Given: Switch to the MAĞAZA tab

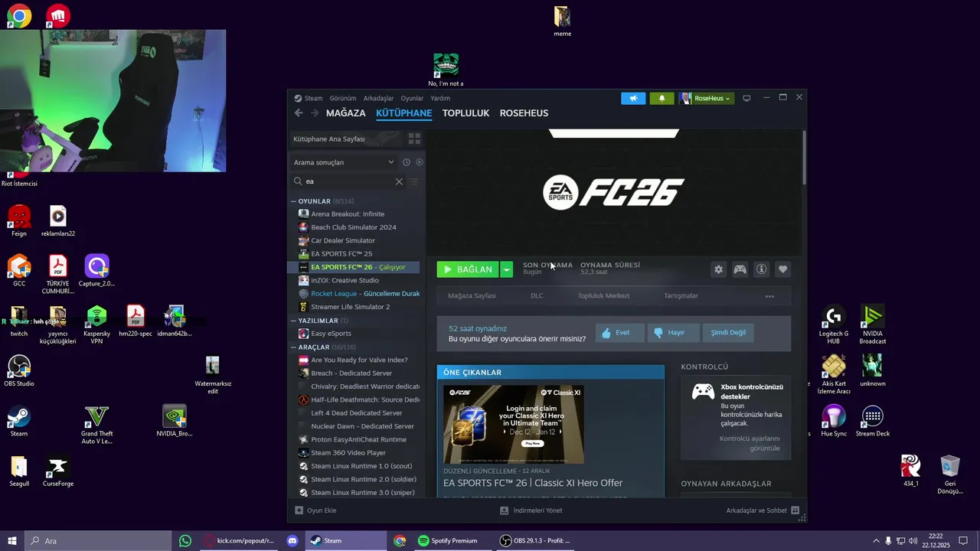Looking at the screenshot, I should pos(346,113).
